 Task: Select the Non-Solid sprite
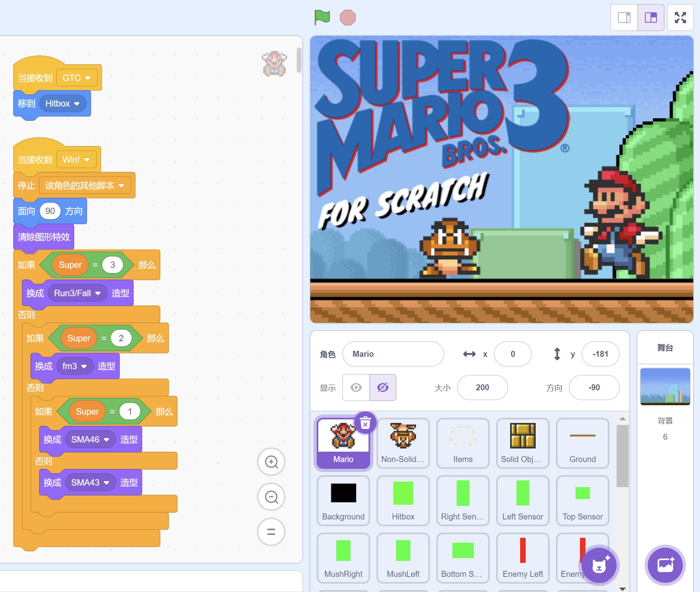pos(403,443)
